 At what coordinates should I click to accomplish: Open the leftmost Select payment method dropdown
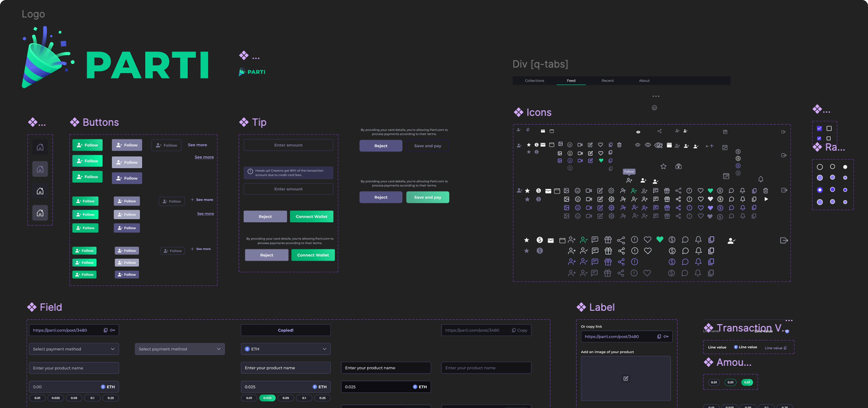(x=74, y=349)
